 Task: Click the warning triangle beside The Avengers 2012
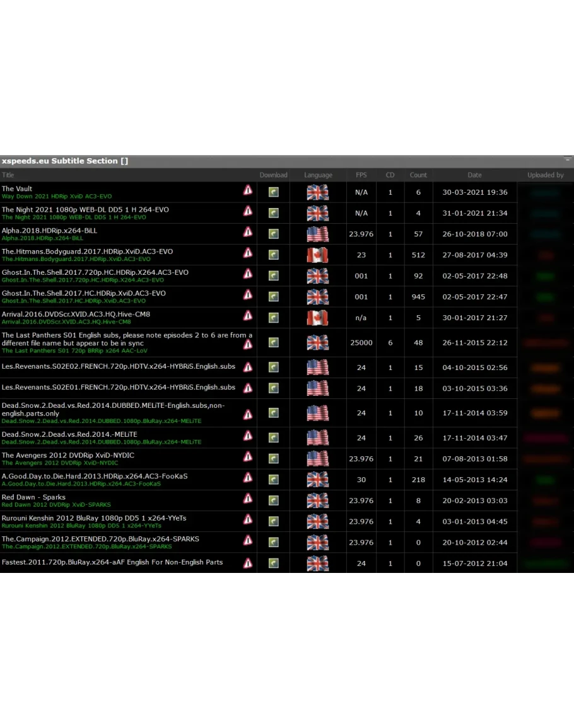[248, 456]
